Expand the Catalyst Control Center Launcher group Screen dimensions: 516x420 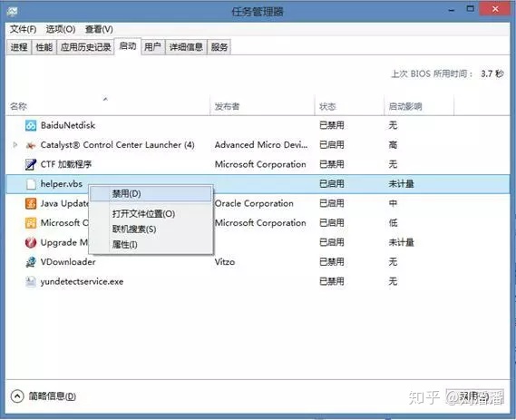pyautogui.click(x=15, y=145)
